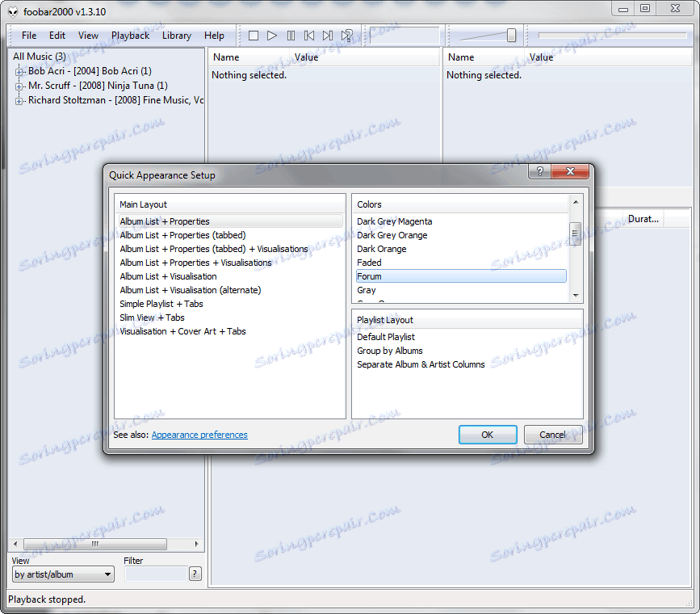Open the View menu
700x614 pixels.
(x=88, y=36)
